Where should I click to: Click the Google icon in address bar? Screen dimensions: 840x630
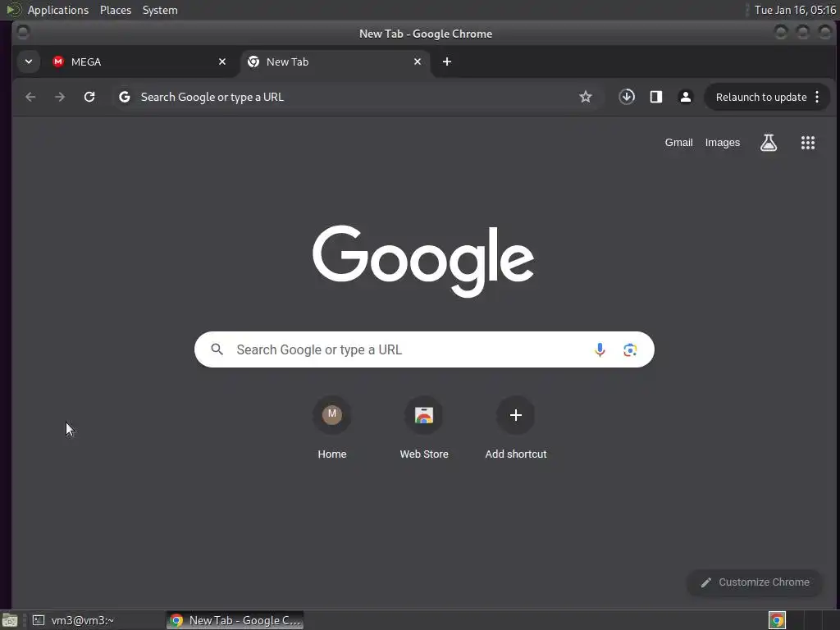pyautogui.click(x=125, y=97)
